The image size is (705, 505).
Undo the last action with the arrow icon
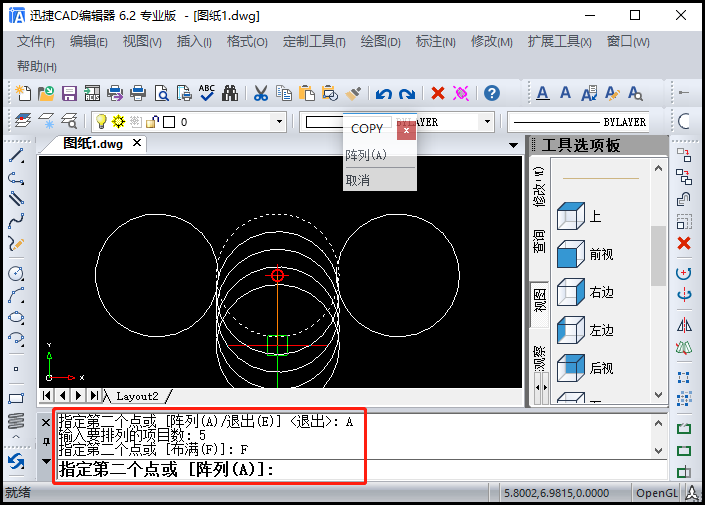384,94
